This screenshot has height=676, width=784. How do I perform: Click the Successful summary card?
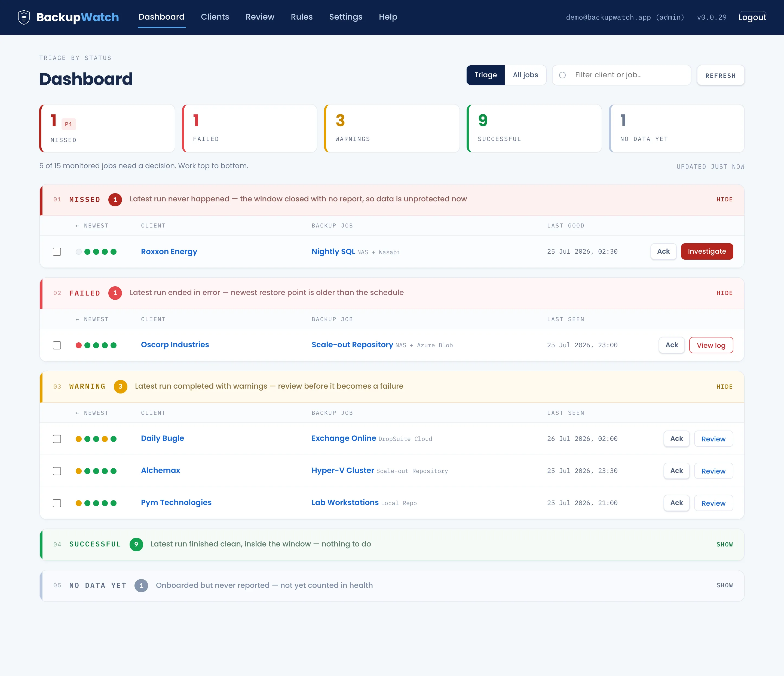(x=534, y=129)
